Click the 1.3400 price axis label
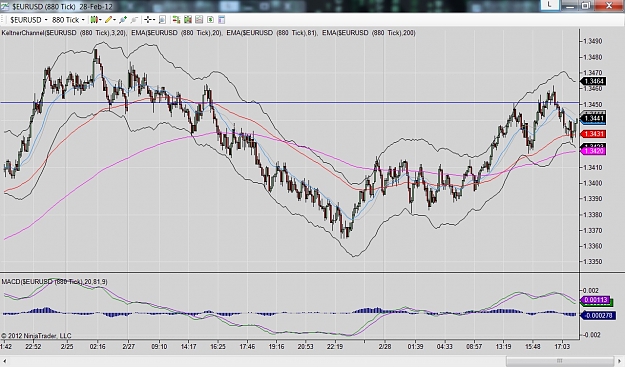 [593, 183]
